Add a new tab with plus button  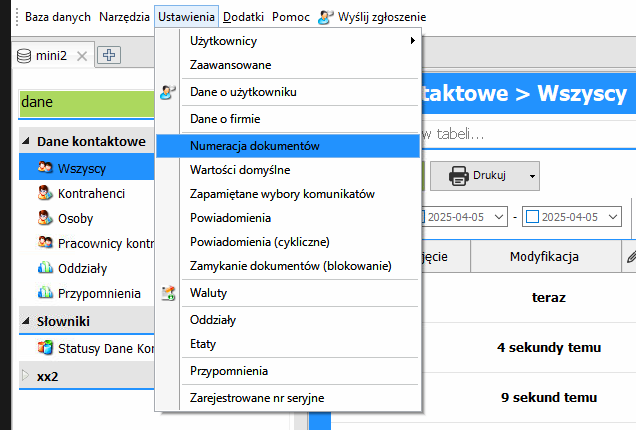(x=109, y=55)
